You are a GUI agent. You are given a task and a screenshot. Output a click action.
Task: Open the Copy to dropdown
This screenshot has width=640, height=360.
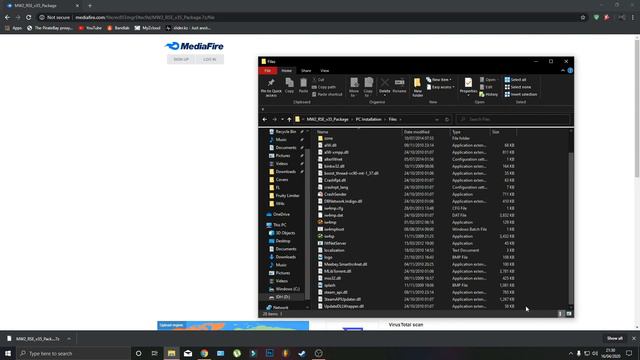368,88
